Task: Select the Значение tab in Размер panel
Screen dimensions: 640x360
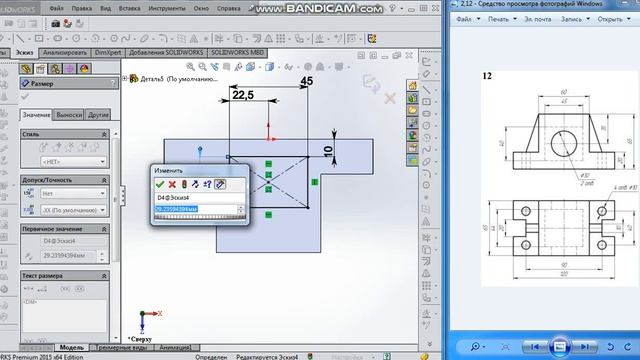Action: point(36,115)
